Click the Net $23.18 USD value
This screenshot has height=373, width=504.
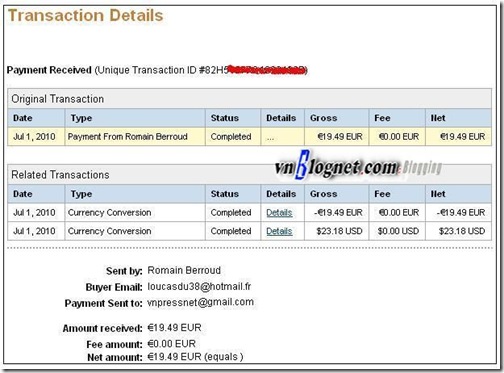(462, 231)
